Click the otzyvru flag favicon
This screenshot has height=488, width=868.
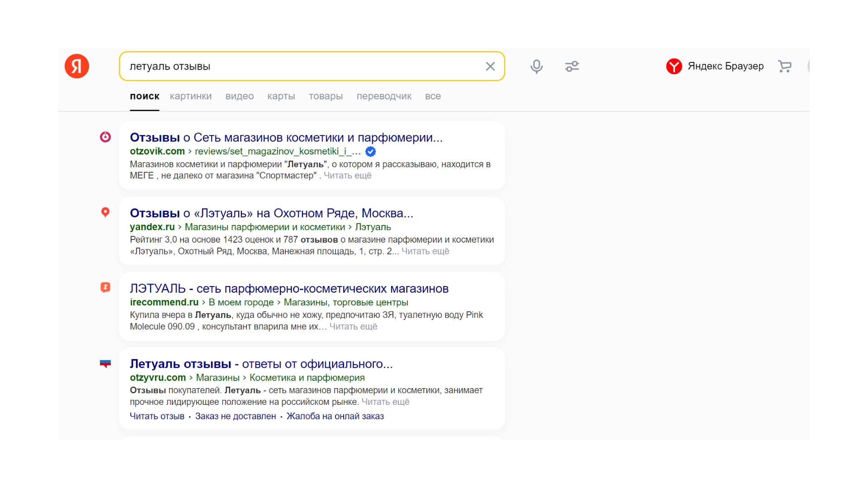pos(105,363)
